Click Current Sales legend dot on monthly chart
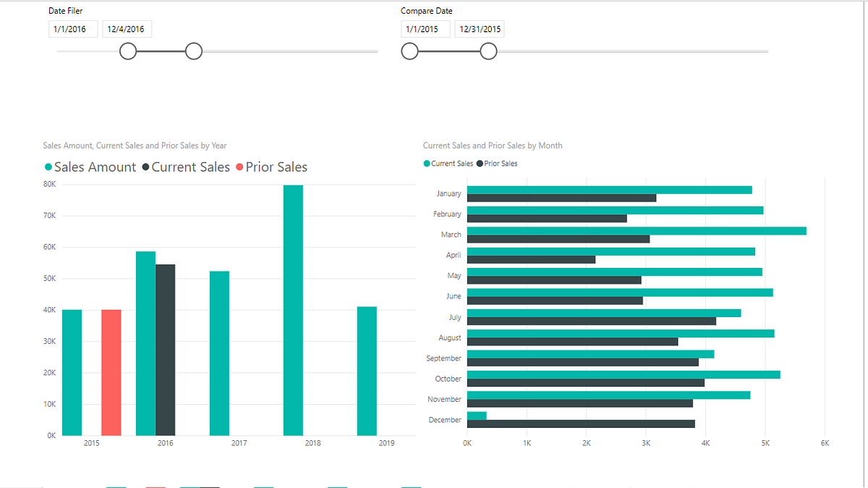 coord(426,163)
